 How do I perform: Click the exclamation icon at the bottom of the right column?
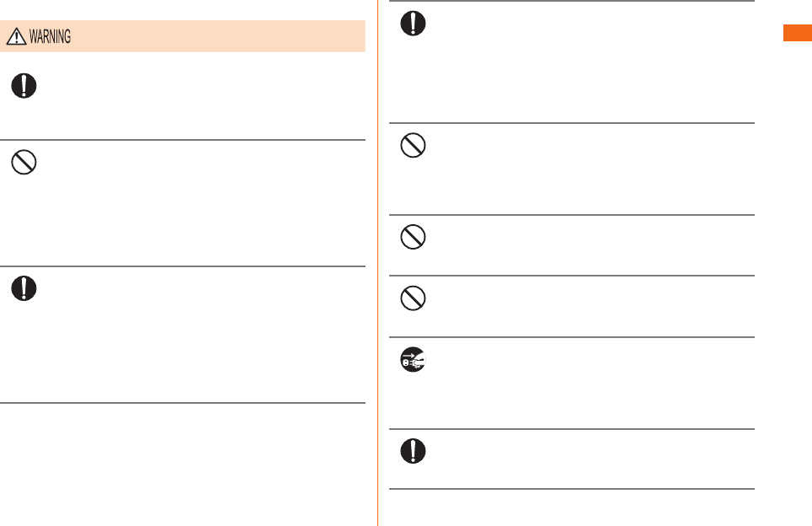(413, 451)
